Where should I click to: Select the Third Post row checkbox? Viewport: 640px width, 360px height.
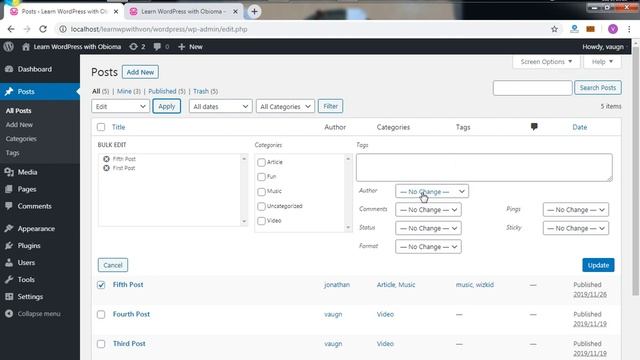(x=101, y=344)
